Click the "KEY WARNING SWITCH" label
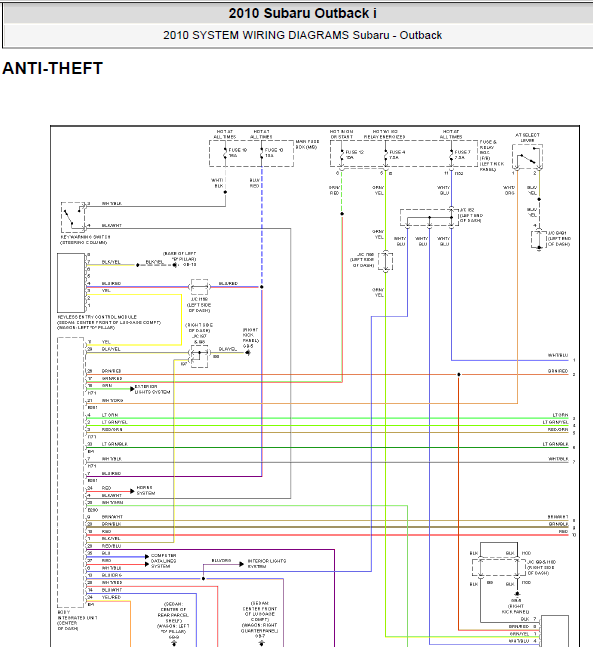This screenshot has width=593, height=647. click(85, 240)
